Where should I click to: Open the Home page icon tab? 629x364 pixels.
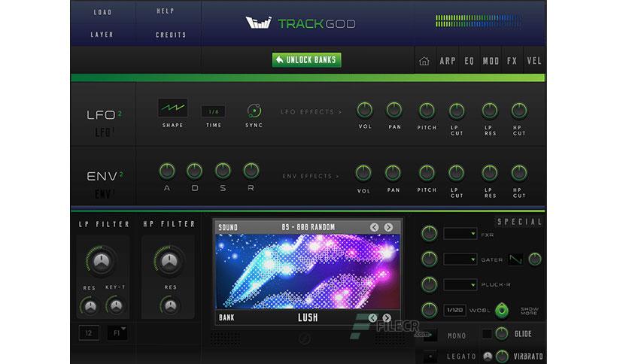[424, 61]
